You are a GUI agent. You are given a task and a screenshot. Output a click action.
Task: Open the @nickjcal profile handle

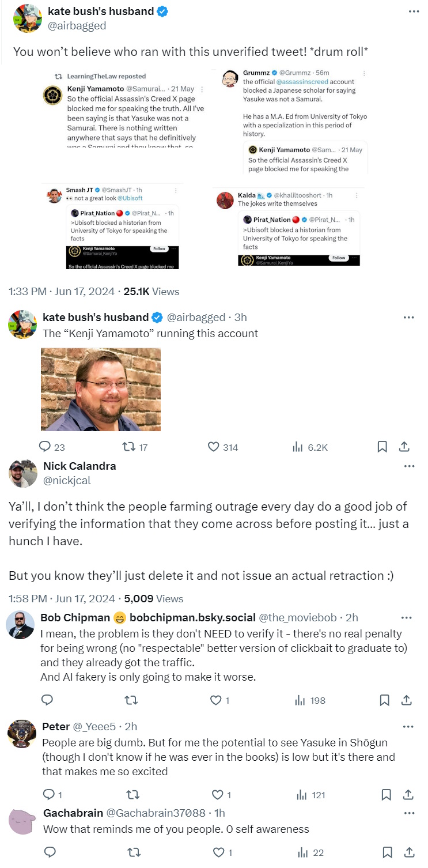(x=67, y=480)
